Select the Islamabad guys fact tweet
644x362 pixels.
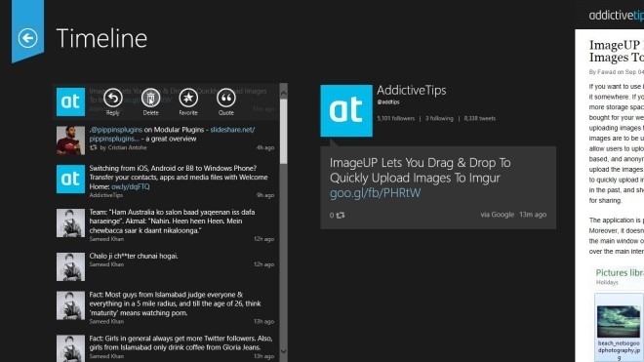coord(166,307)
